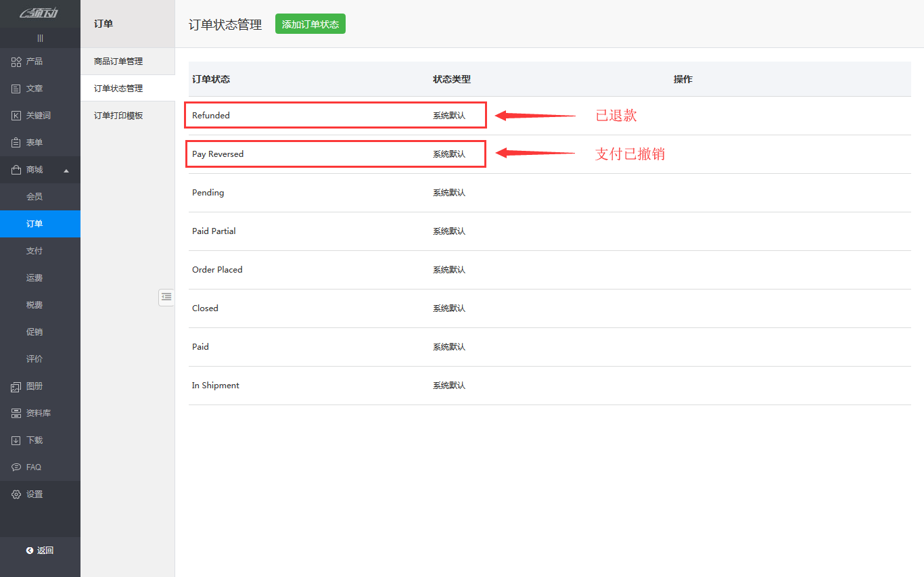Toggle the floating panel handle near the sidebar

pyautogui.click(x=166, y=298)
